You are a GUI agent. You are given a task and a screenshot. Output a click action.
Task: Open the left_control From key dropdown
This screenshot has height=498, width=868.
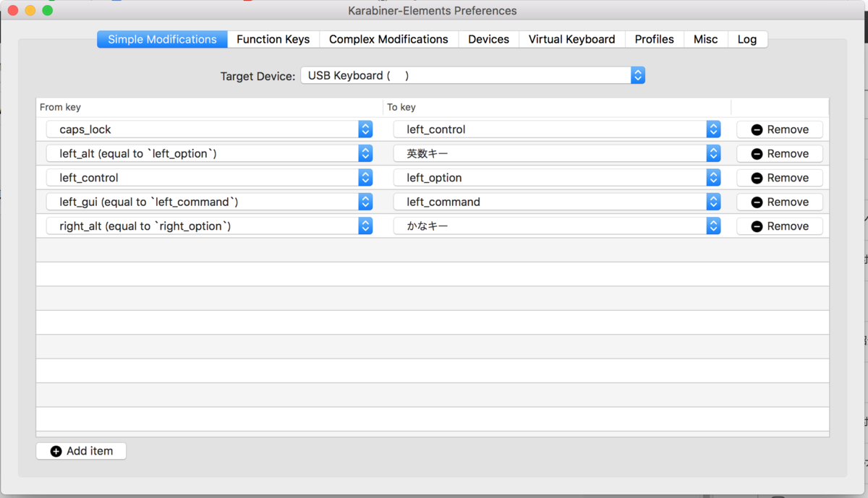click(x=210, y=178)
